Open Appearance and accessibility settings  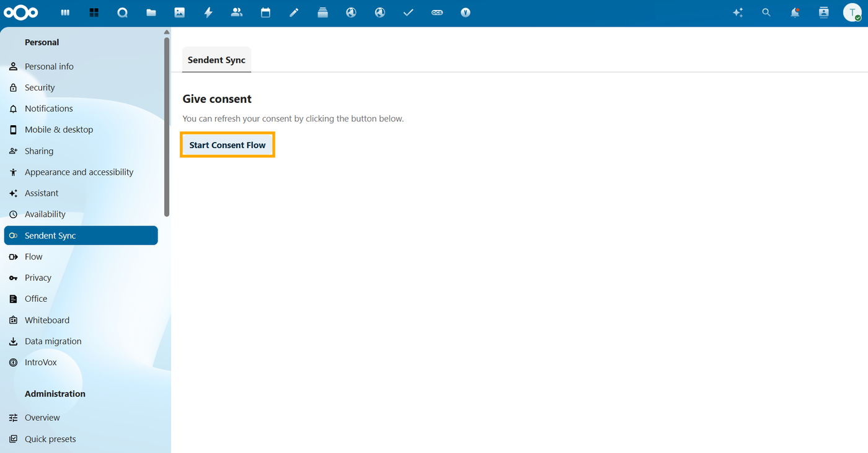click(79, 172)
